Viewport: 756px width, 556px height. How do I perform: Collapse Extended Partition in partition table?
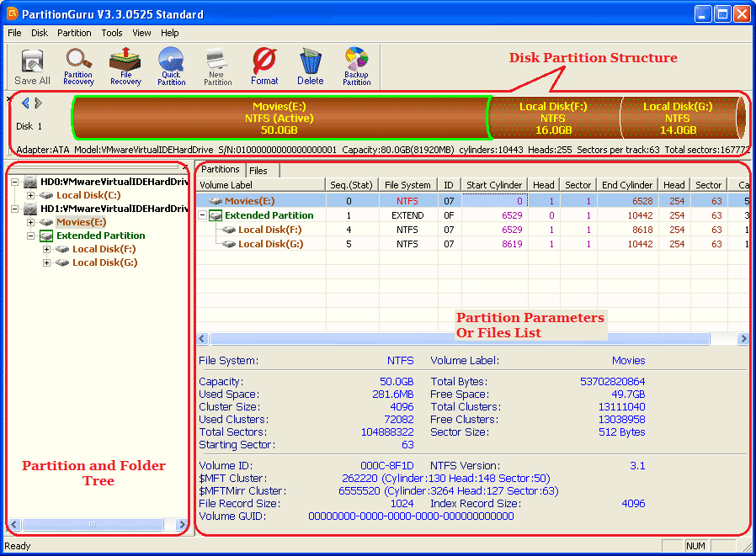click(x=203, y=215)
